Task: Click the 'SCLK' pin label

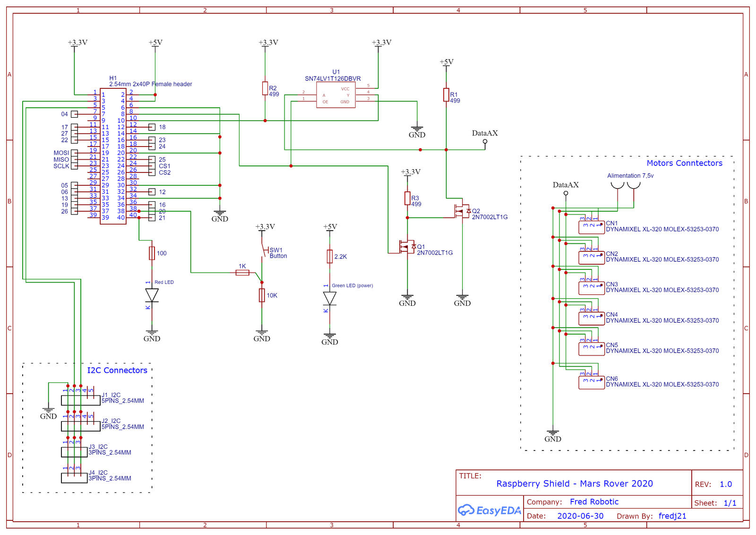Action: pos(61,166)
